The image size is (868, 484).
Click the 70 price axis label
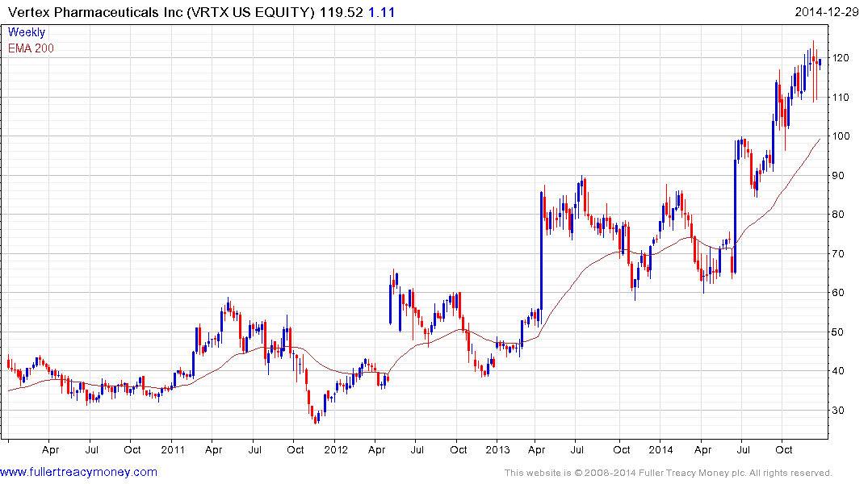838,254
